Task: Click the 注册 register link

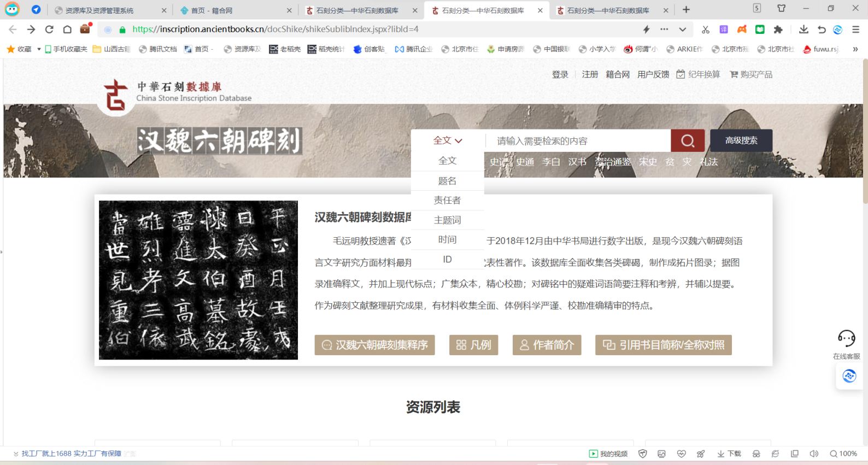Action: click(x=590, y=74)
